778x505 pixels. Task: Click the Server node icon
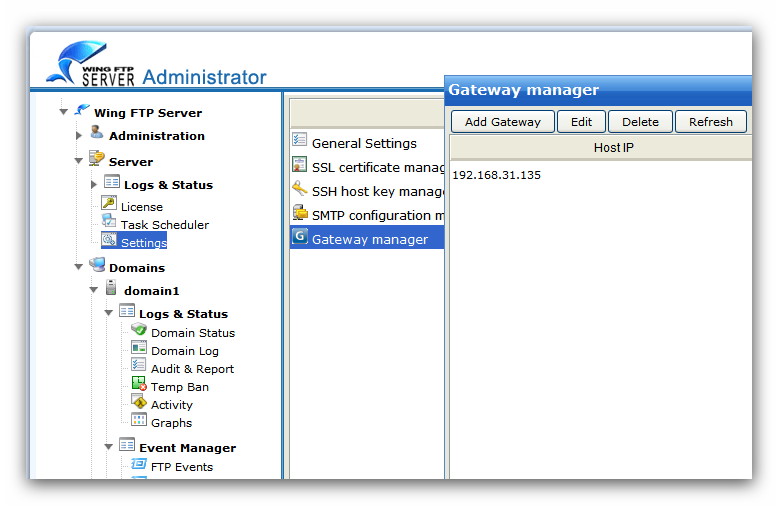pyautogui.click(x=96, y=158)
